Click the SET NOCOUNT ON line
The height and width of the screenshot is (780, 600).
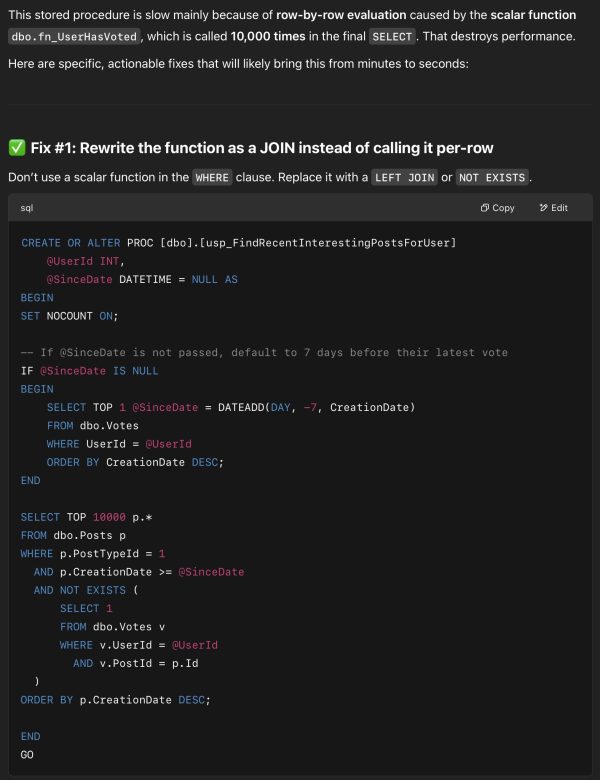click(69, 316)
